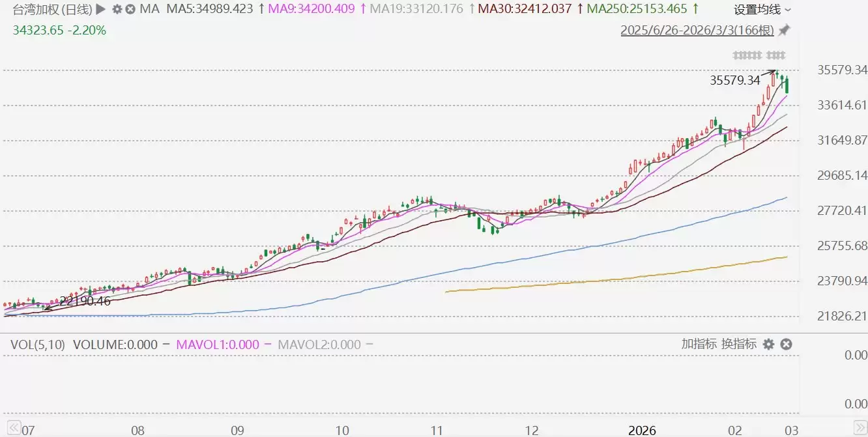Remove MA indicator with its X icon
This screenshot has width=868, height=437.
tap(130, 9)
